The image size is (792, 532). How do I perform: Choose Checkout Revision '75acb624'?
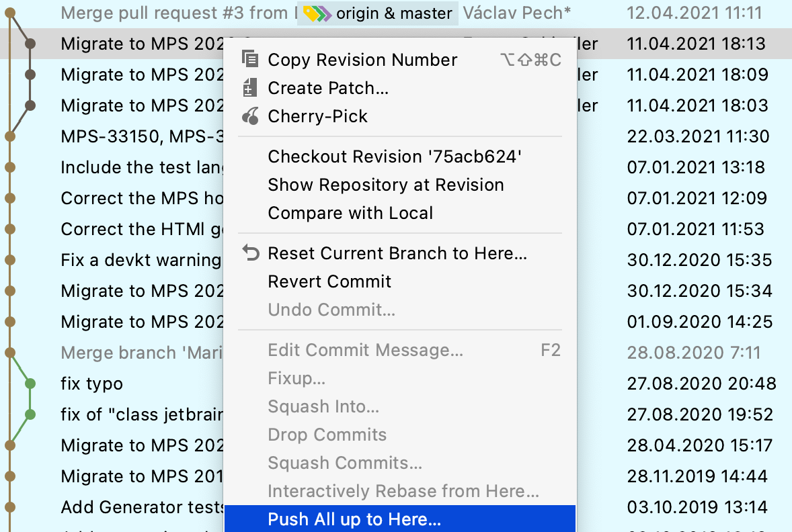[395, 157]
